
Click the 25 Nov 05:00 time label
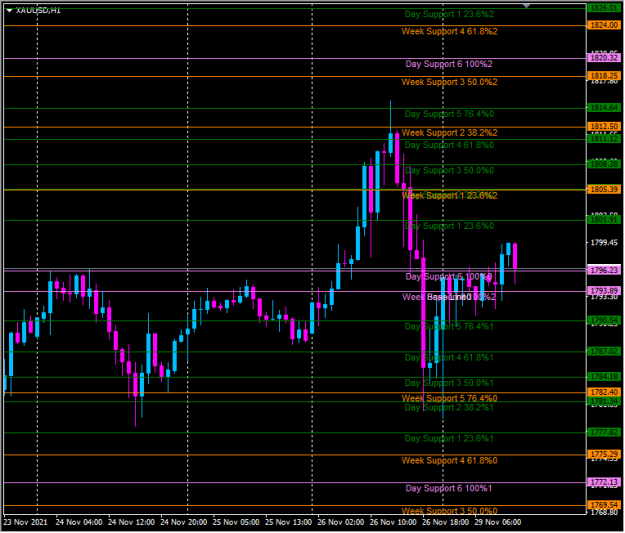click(236, 522)
